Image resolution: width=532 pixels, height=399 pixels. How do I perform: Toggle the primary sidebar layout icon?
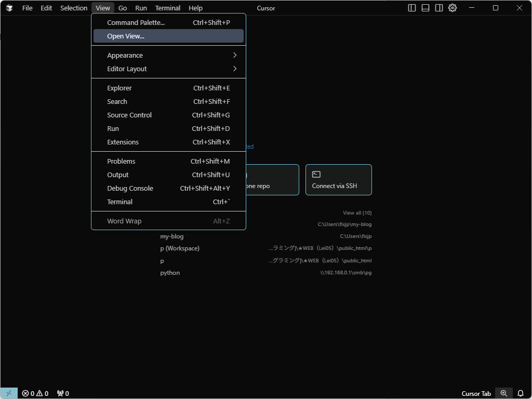412,8
